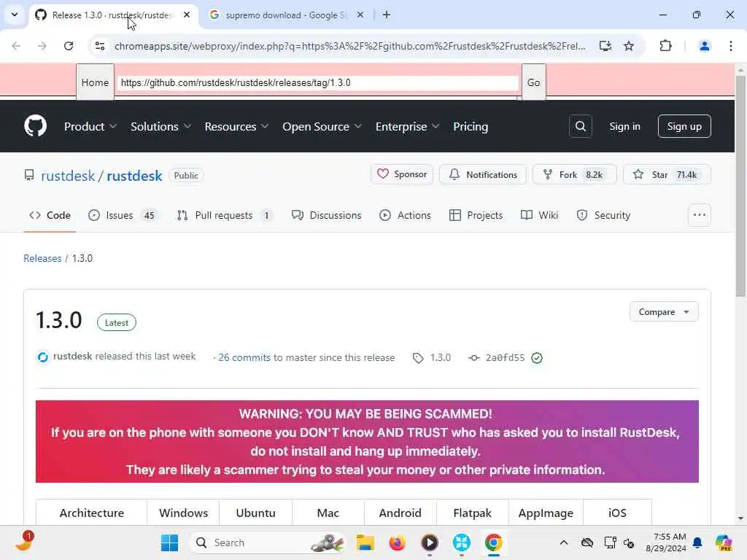Screen dimensions: 747x560
Task: Star the rustdesk repository
Action: pyautogui.click(x=667, y=174)
